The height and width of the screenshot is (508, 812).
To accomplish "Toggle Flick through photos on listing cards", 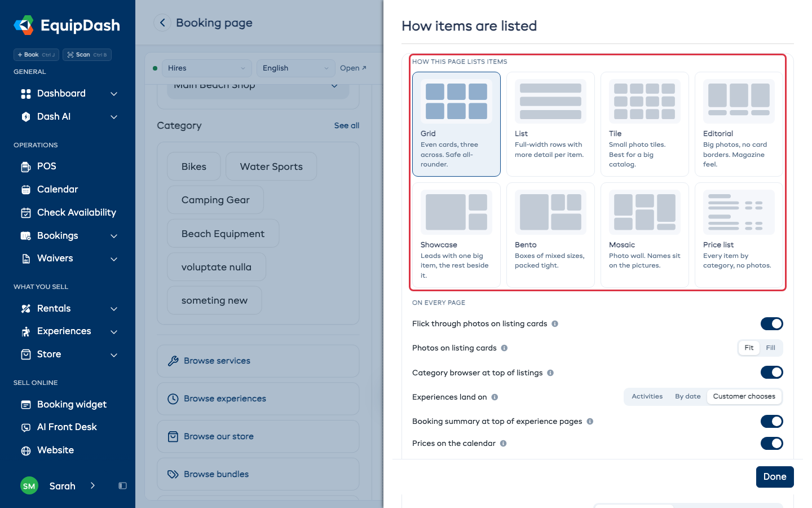I will 772,323.
